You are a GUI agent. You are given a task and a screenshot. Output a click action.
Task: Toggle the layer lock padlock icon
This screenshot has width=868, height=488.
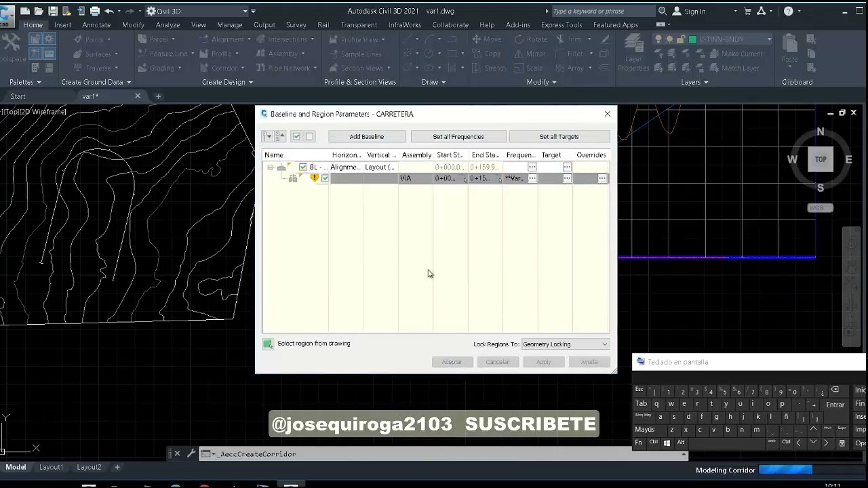(682, 39)
